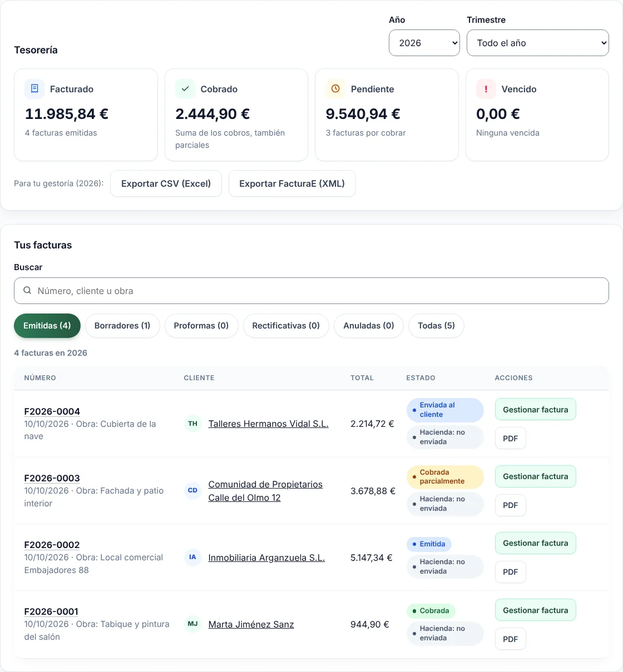Open client Inmobiliaria Arganzuela S.L.
623x672 pixels.
pos(266,557)
